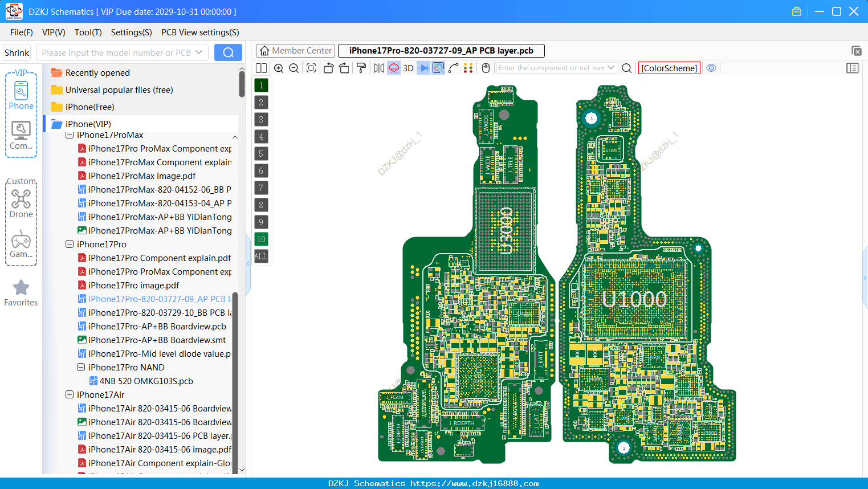Rotate the board clockwise
Viewport: 868px width, 489px height.
pyautogui.click(x=344, y=68)
